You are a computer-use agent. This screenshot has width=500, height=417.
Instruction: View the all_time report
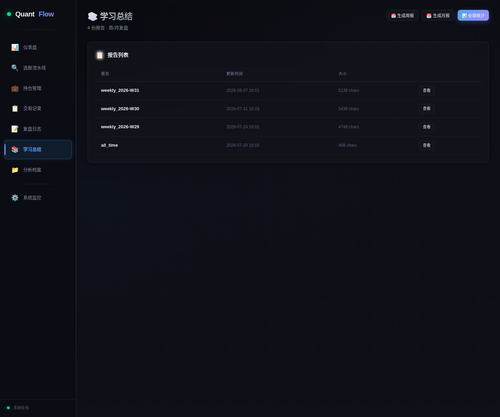(x=427, y=145)
